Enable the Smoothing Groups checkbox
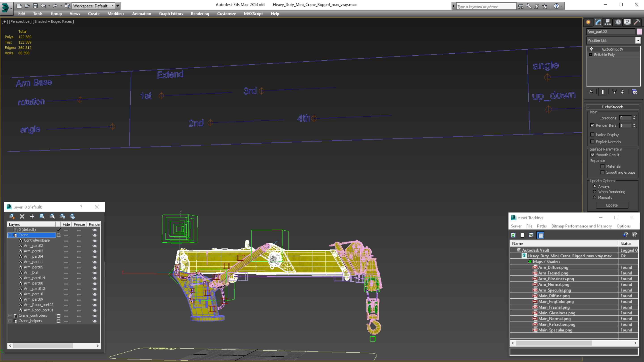Screen dimensions: 644x362 tap(603, 172)
